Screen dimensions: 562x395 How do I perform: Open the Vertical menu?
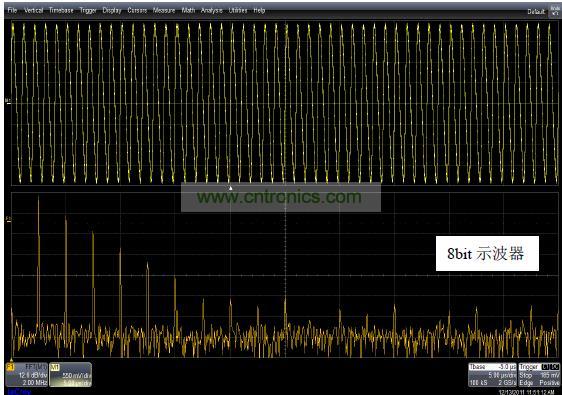coord(33,10)
